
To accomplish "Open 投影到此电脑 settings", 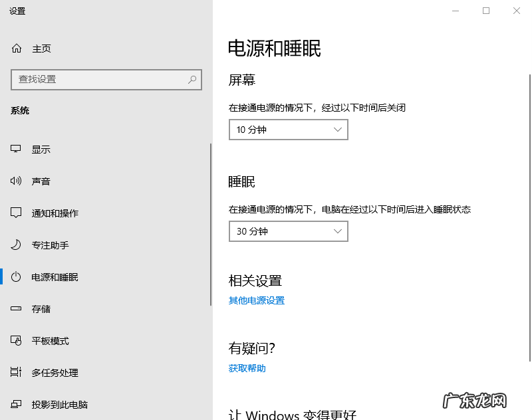I will point(55,404).
